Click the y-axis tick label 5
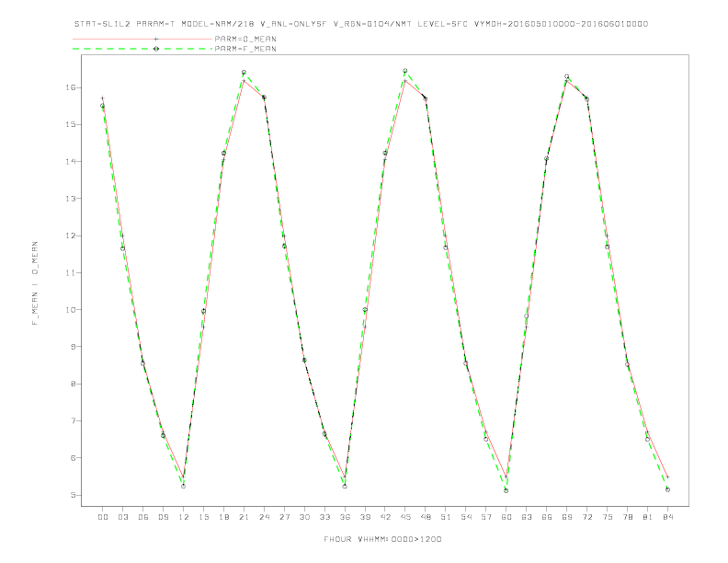 [x=73, y=495]
